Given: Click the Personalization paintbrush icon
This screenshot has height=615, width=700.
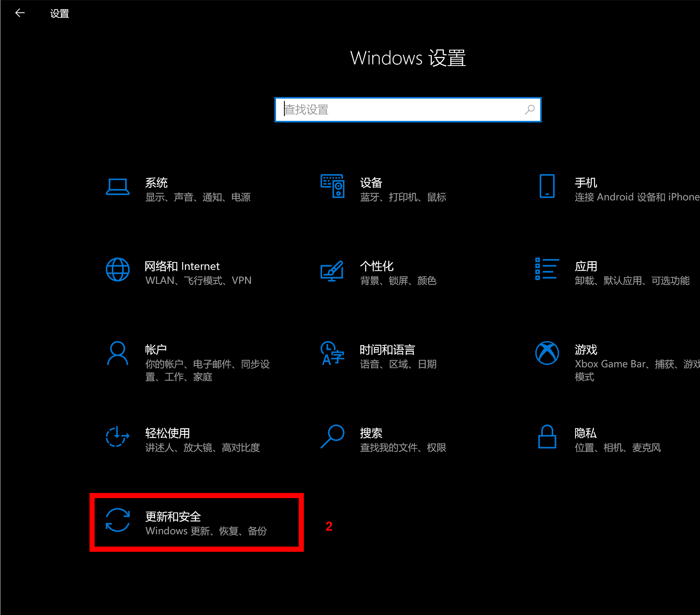Looking at the screenshot, I should click(332, 271).
